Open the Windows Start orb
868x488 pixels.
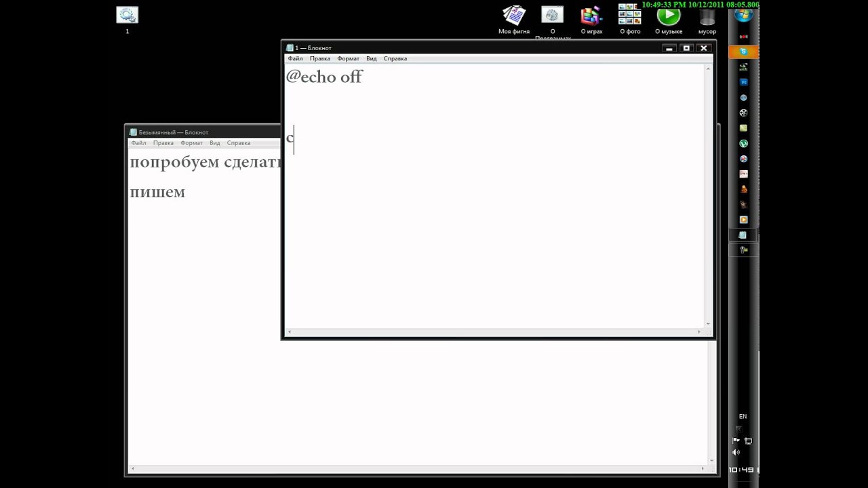click(743, 16)
